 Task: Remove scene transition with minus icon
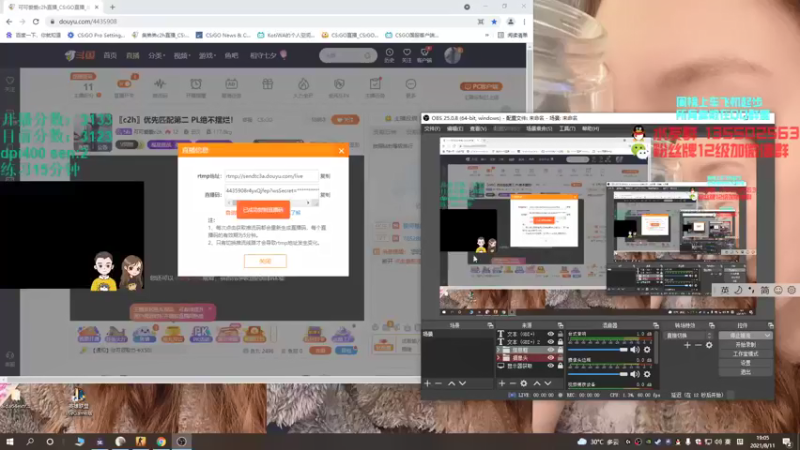698,345
